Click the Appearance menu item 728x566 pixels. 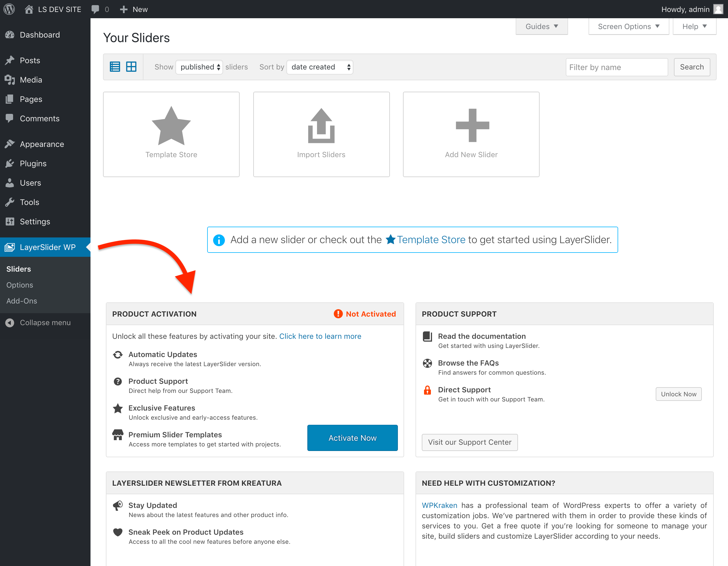point(42,144)
